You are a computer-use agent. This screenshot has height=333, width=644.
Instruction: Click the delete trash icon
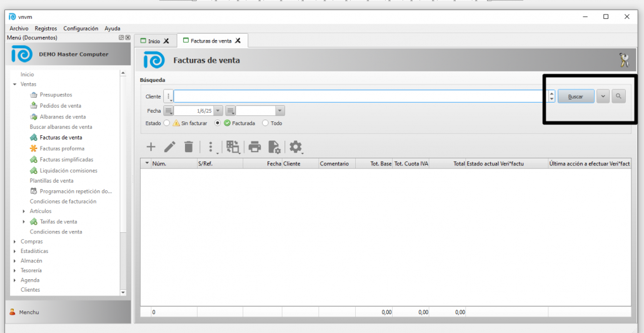tap(188, 147)
